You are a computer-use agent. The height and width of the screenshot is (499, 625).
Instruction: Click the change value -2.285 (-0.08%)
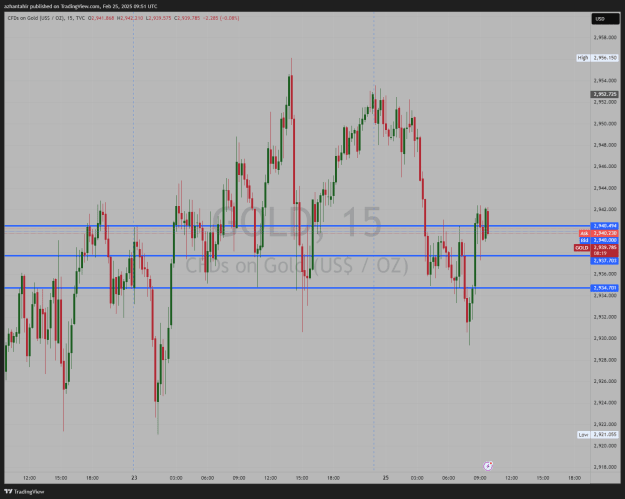tap(221, 18)
